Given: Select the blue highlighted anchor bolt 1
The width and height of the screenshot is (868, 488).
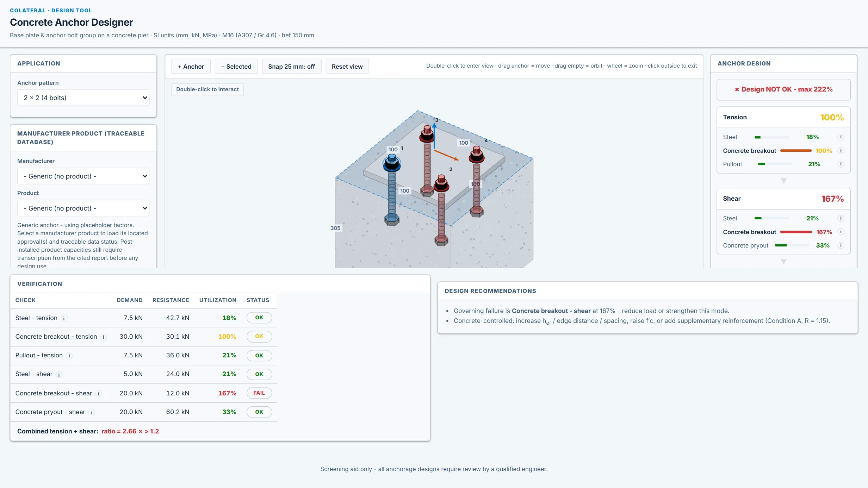Looking at the screenshot, I should (x=392, y=163).
